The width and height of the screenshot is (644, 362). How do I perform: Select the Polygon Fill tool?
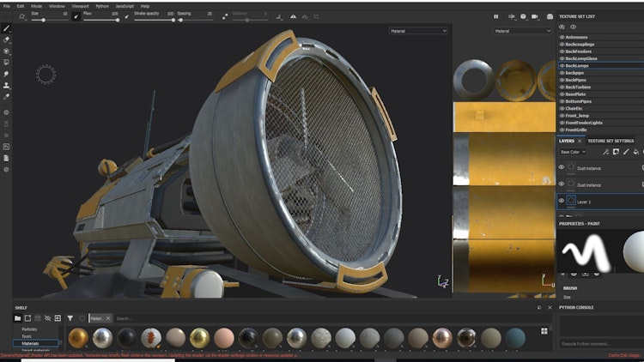click(7, 63)
